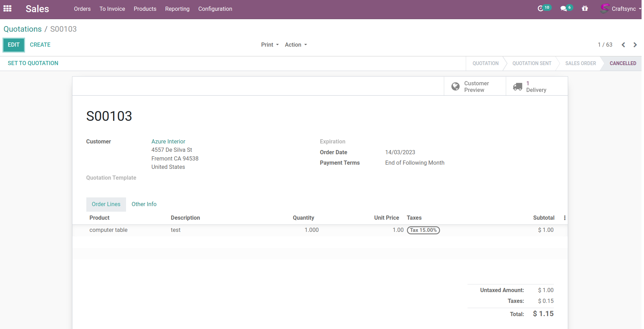Click the EDIT button

14,45
